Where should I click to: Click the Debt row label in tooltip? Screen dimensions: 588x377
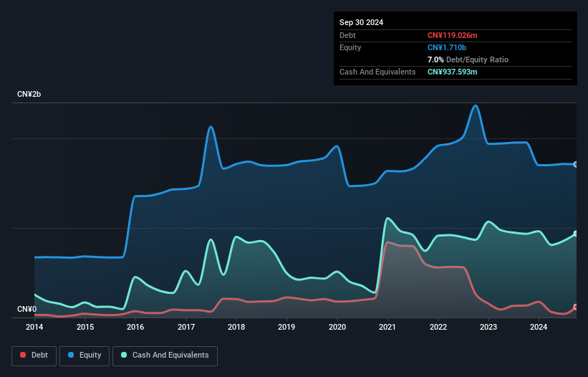[347, 35]
